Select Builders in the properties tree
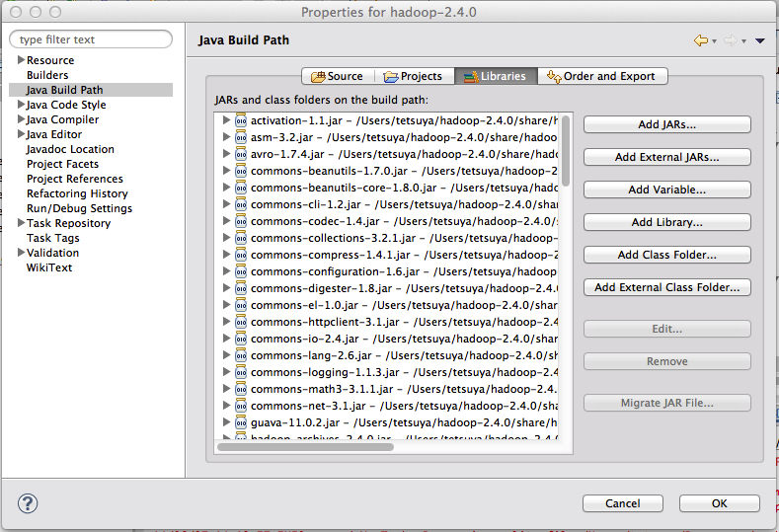Screen dimensions: 779x532 pos(47,75)
